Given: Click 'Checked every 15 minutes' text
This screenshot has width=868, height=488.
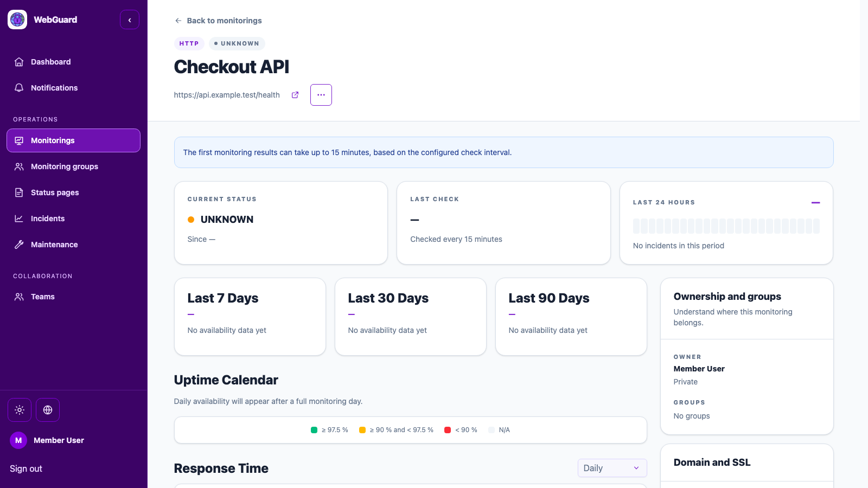Looking at the screenshot, I should 456,239.
